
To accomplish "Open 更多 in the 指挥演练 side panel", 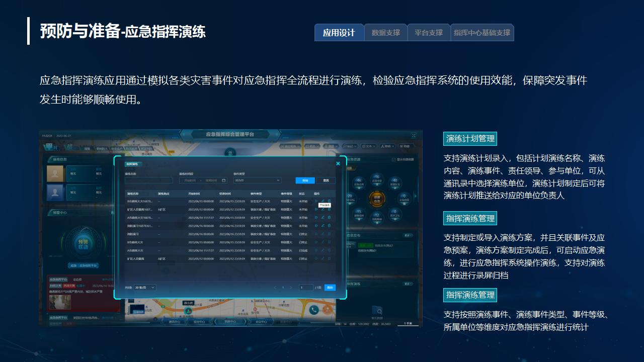I will [408, 284].
